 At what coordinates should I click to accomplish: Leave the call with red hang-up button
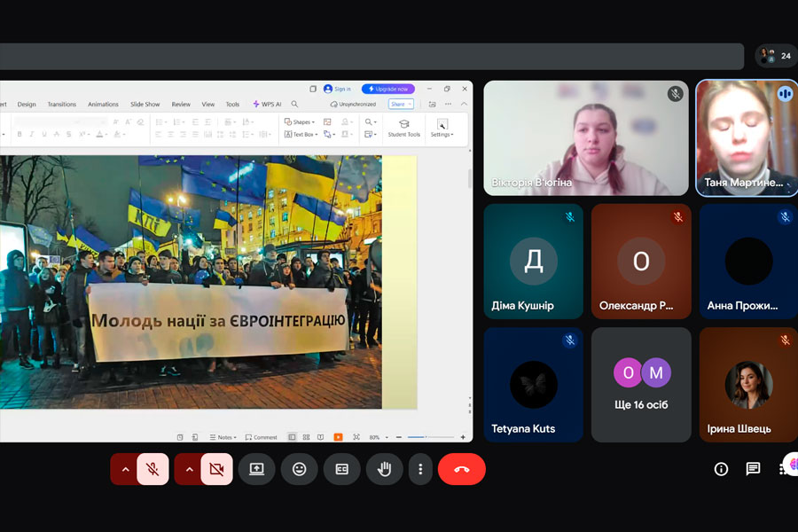[461, 469]
